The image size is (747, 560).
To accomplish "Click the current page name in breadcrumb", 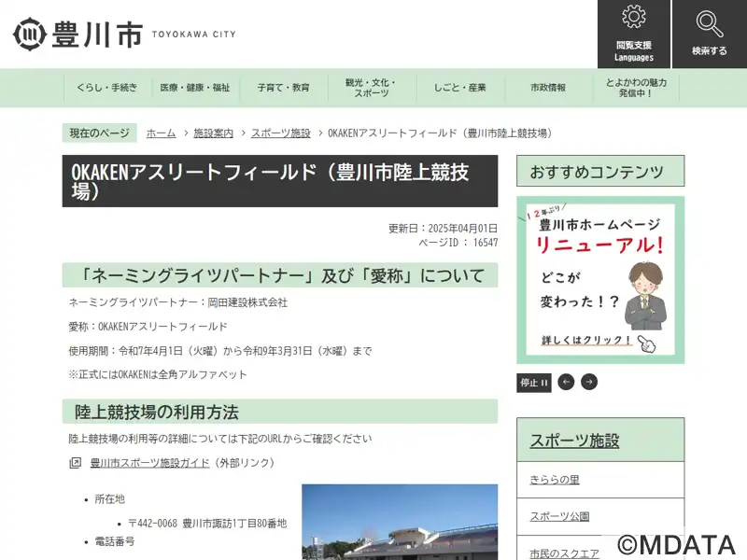I will [440, 133].
